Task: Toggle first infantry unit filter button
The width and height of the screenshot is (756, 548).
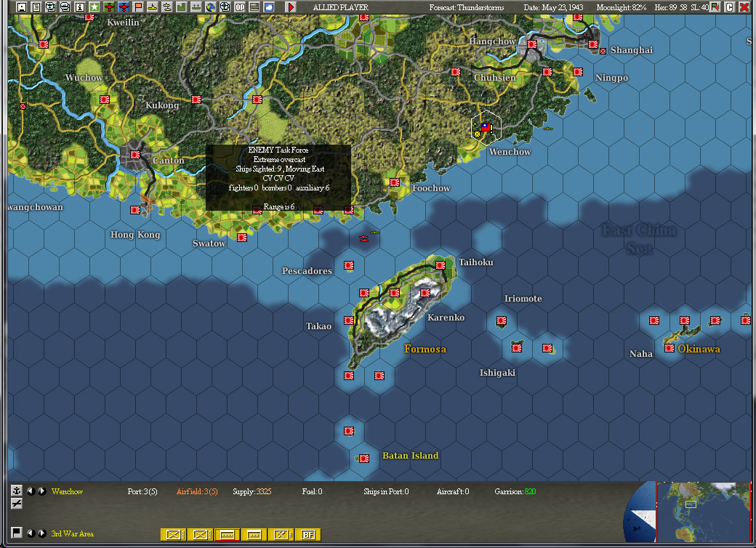Action: click(173, 534)
